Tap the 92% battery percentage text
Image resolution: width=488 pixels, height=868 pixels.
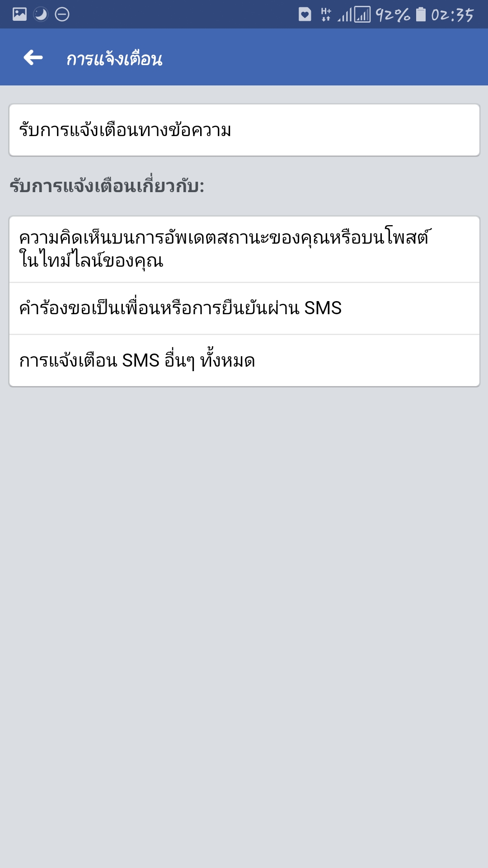pyautogui.click(x=393, y=15)
